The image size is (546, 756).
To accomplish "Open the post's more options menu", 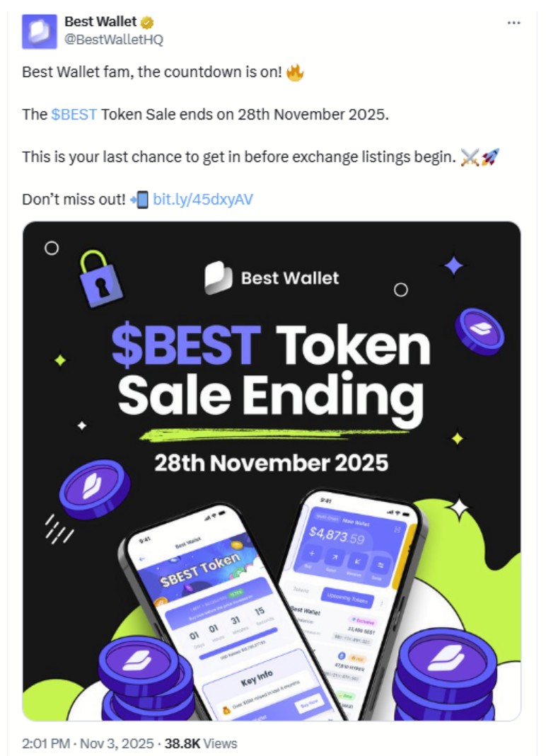I will (x=513, y=23).
